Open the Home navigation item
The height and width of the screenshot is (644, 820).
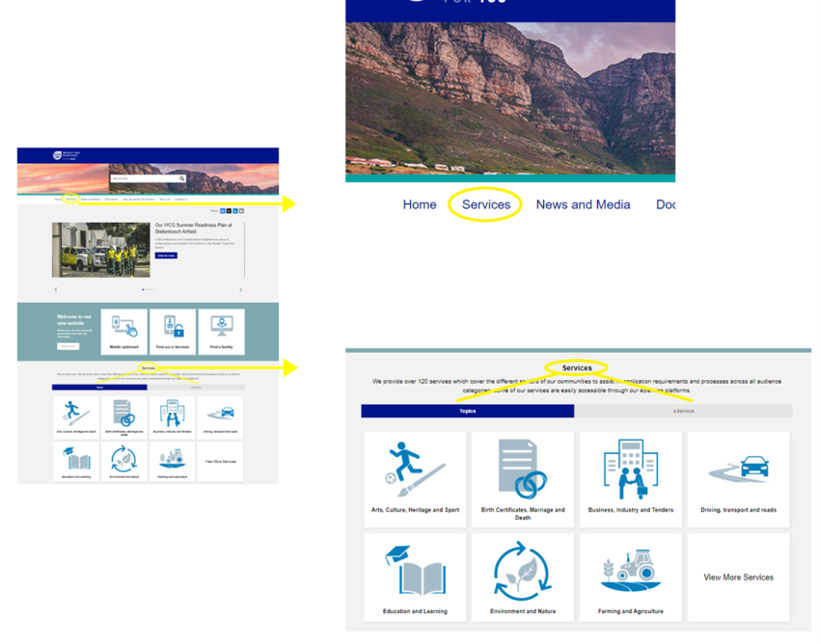(x=420, y=204)
